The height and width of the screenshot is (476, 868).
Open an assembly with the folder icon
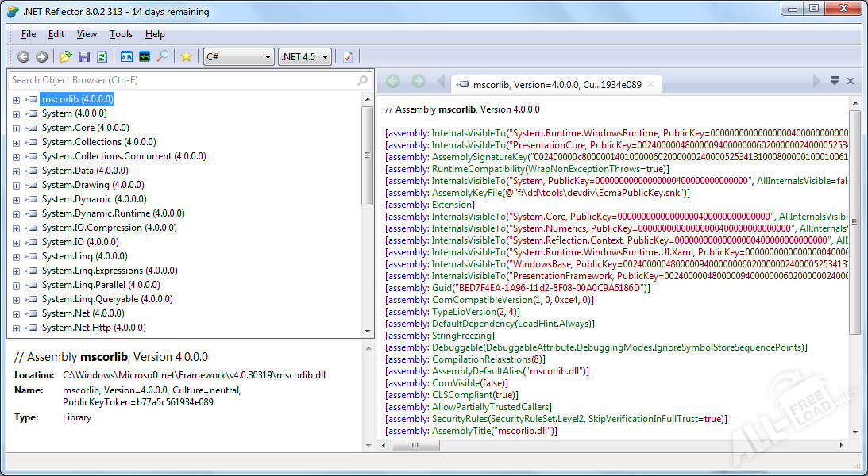[66, 56]
